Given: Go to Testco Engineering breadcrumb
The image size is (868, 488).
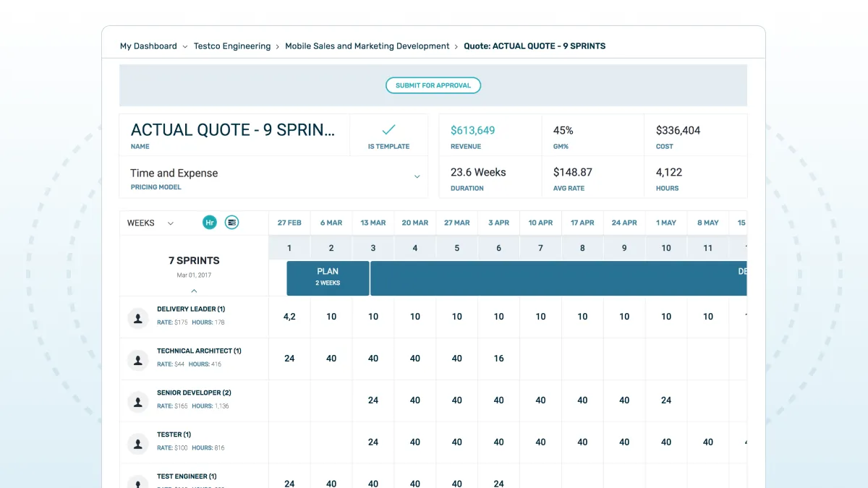Looking at the screenshot, I should (x=232, y=46).
